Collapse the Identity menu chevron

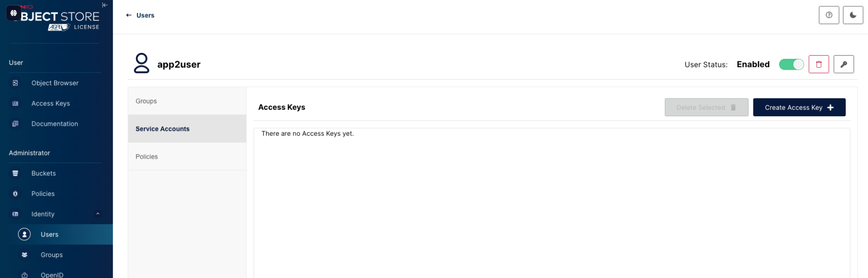coord(98,214)
